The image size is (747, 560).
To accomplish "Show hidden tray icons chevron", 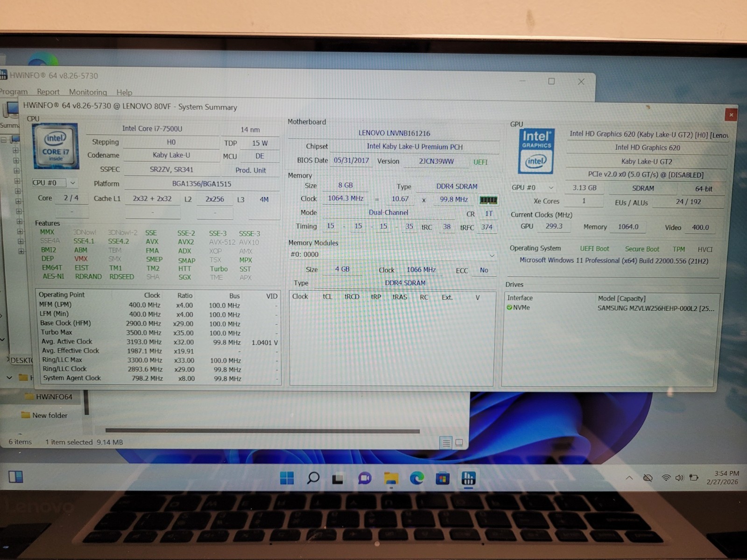I will (x=629, y=478).
